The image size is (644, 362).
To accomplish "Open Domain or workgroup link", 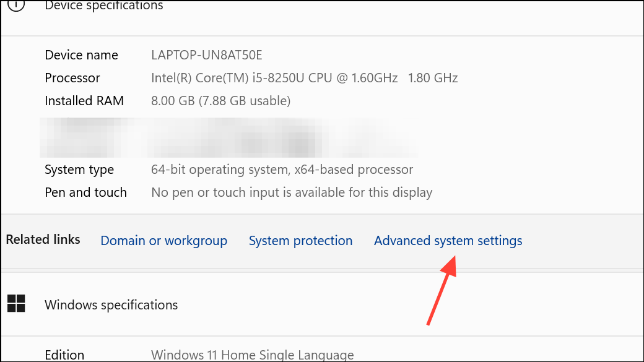I will click(x=164, y=241).
